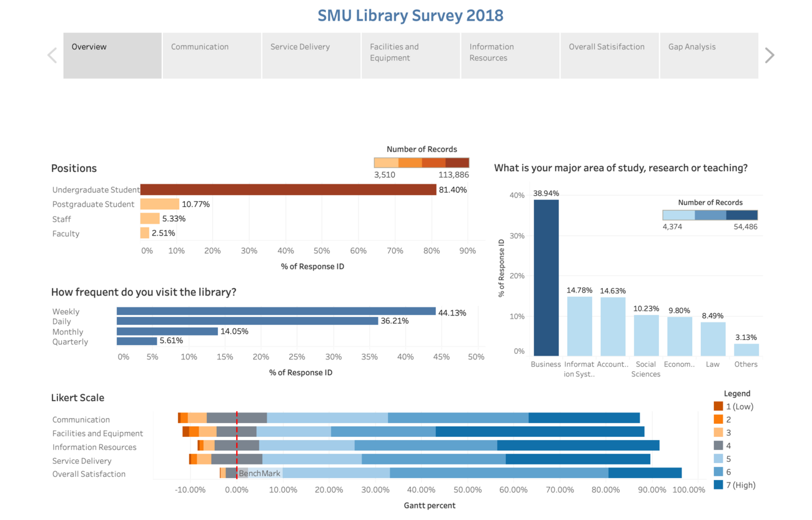812x520 pixels.
Task: Switch to Service Delivery tab
Action: tap(311, 56)
